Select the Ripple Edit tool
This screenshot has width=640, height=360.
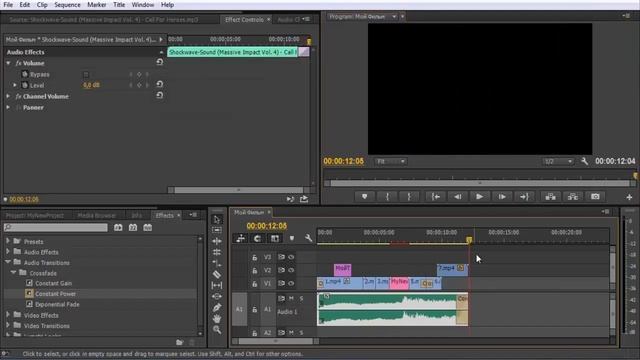(x=217, y=241)
